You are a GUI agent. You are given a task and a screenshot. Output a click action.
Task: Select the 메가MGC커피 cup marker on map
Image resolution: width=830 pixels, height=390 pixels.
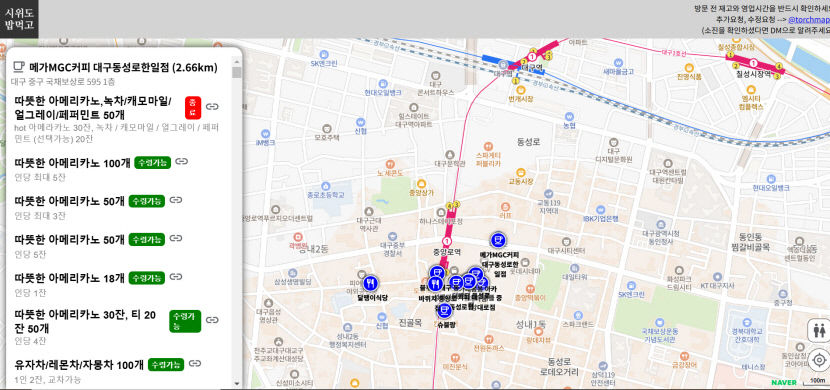[x=498, y=241]
